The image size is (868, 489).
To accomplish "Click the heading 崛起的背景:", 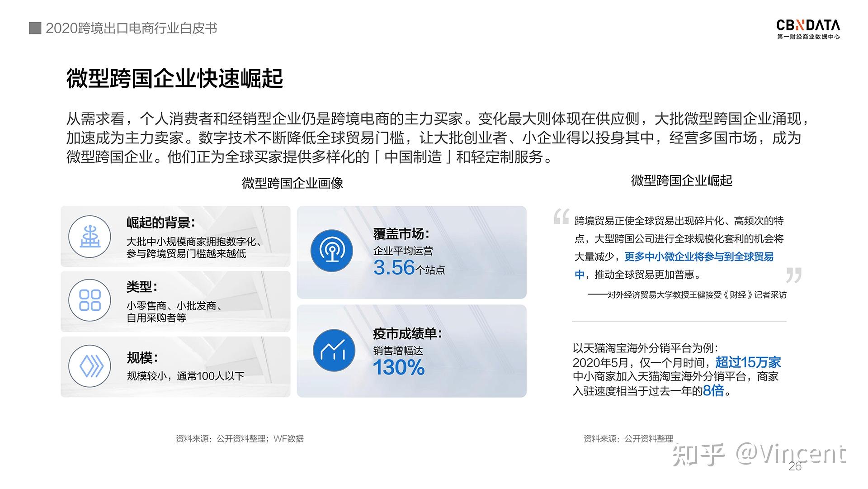I will 161,223.
